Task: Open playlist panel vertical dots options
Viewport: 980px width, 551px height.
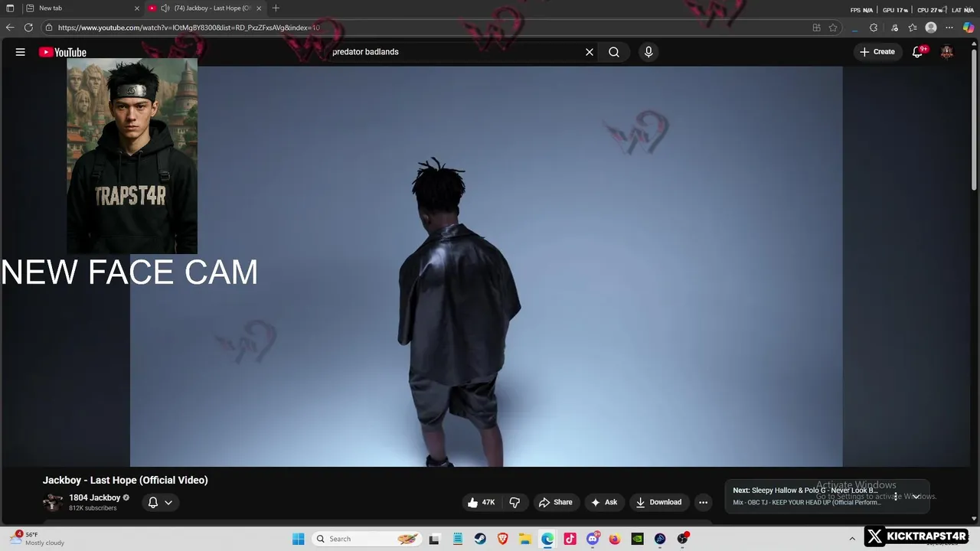Action: 896,496
